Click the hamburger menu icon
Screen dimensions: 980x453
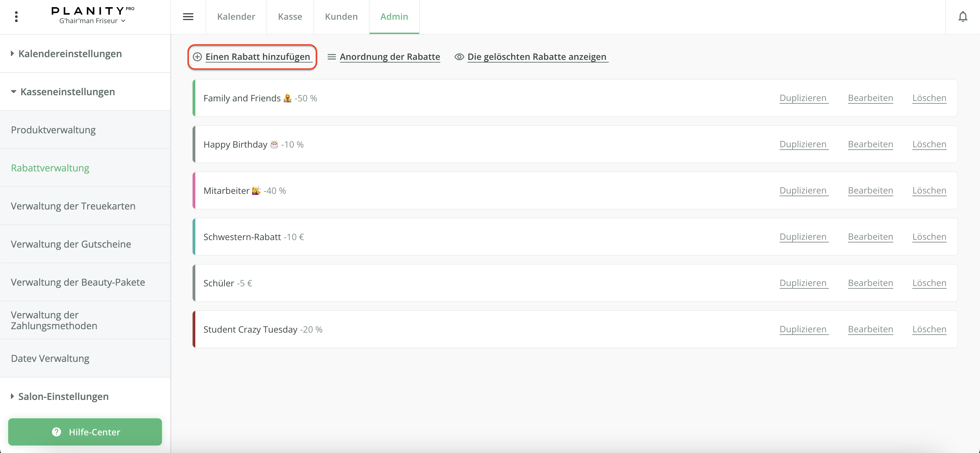tap(188, 17)
